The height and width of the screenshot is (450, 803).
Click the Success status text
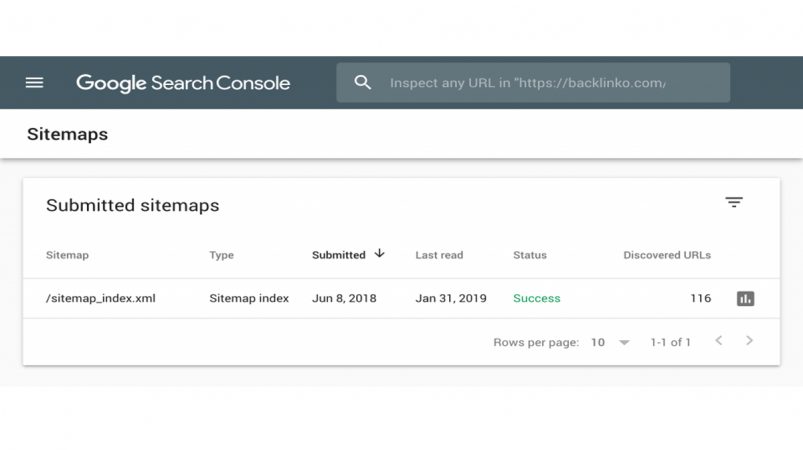(537, 298)
